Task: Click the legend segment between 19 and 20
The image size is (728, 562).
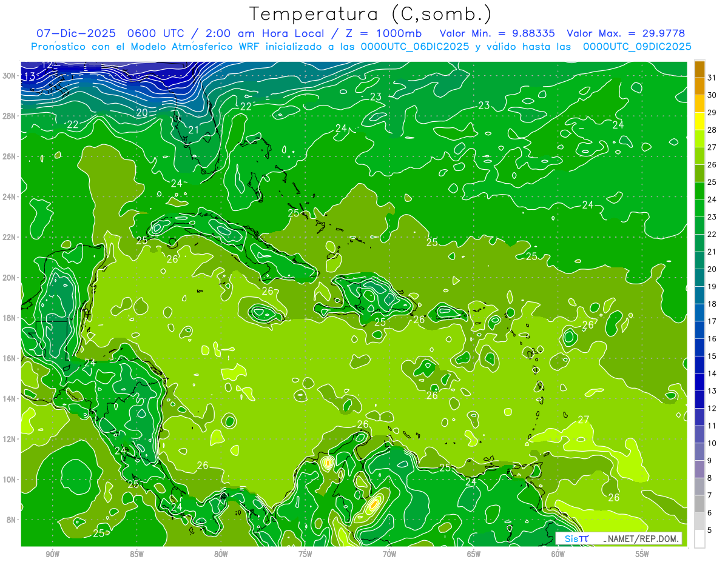Action: click(x=699, y=278)
